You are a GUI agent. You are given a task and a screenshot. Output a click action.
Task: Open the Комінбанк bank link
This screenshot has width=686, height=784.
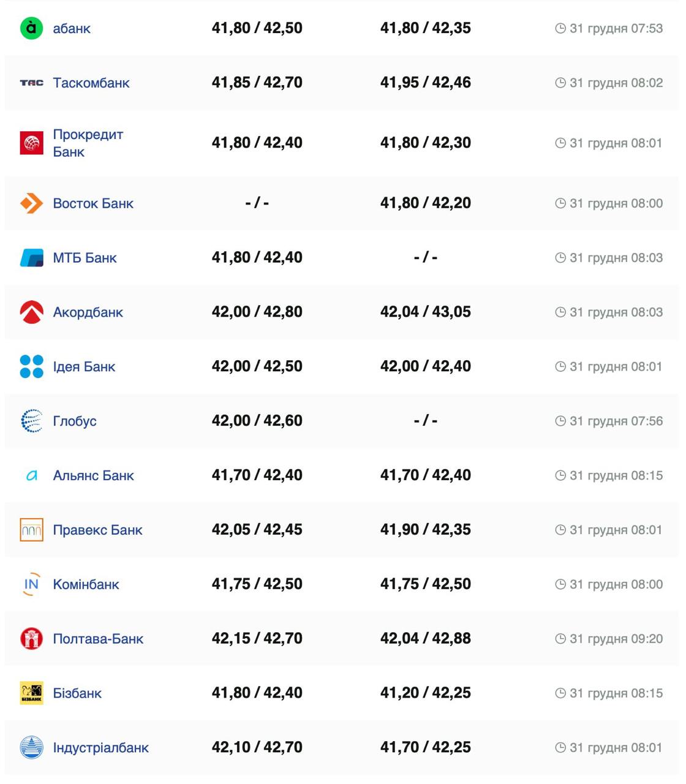click(x=86, y=585)
